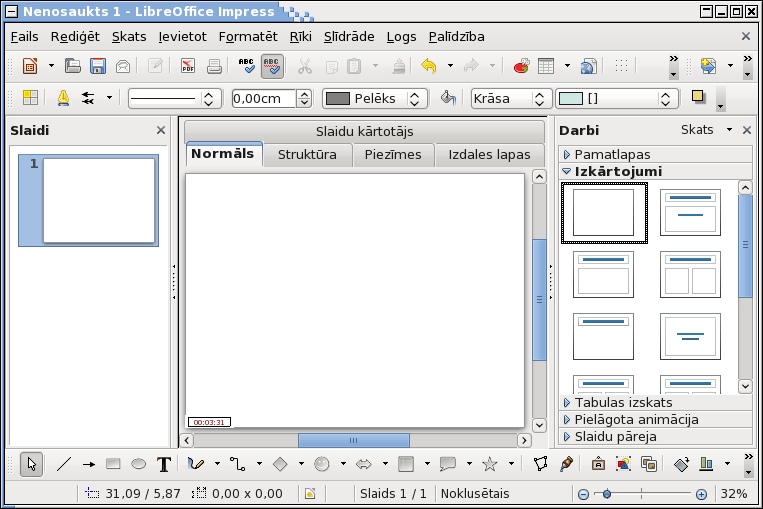This screenshot has width=763, height=509.
Task: Open the Slīdrāde menu
Action: [349, 37]
